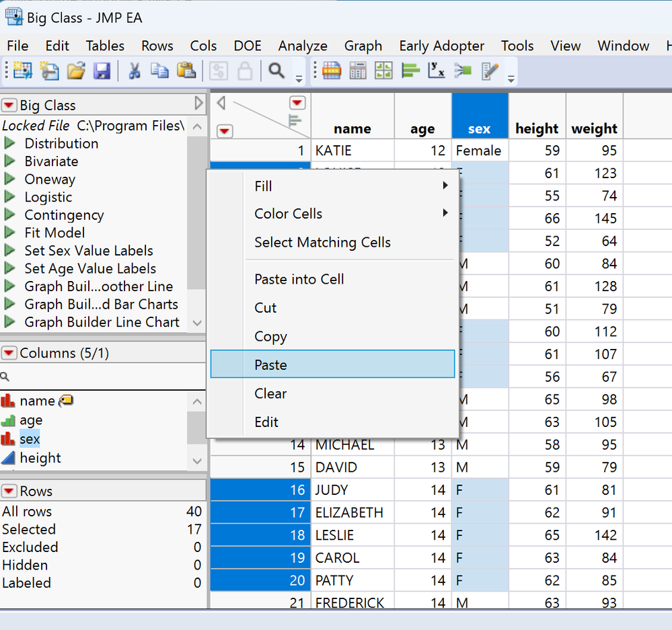Viewport: 672px width, 630px height.
Task: Choose Paste in the context menu
Action: click(x=332, y=364)
